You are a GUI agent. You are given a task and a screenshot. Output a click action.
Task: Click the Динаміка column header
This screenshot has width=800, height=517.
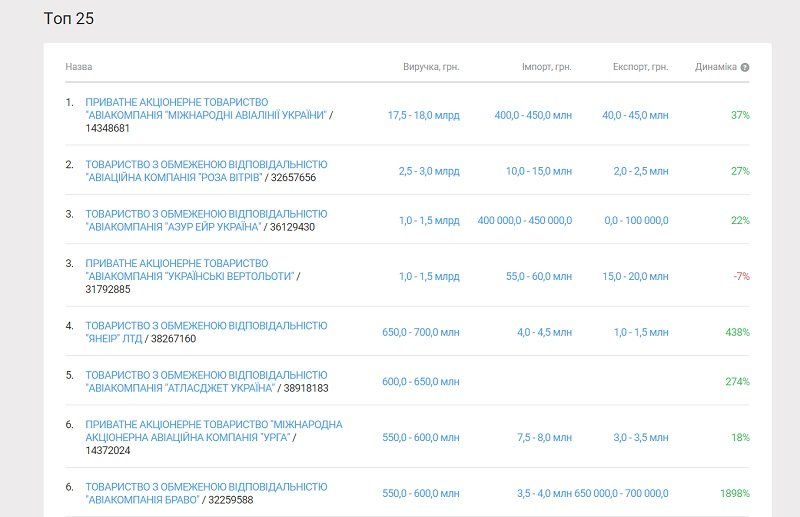[x=716, y=67]
